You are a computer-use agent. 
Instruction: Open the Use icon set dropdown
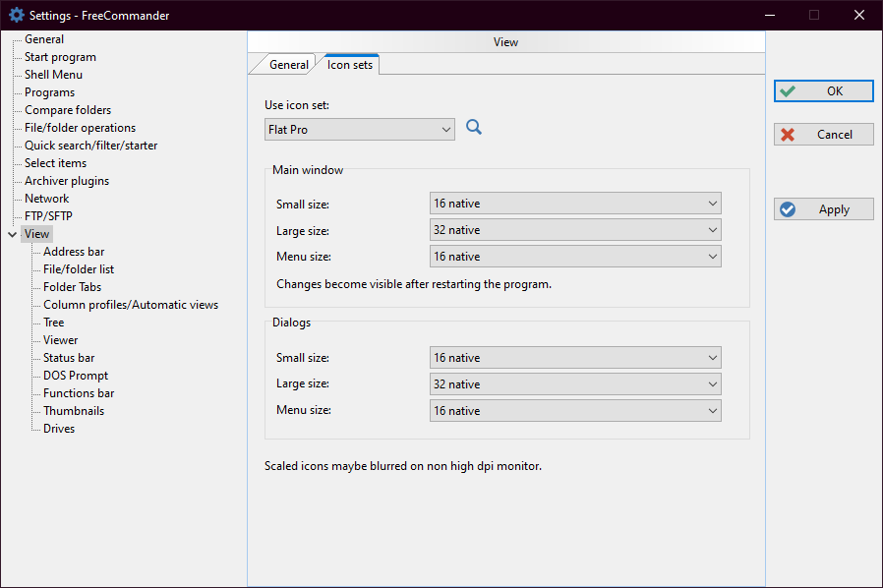click(359, 129)
